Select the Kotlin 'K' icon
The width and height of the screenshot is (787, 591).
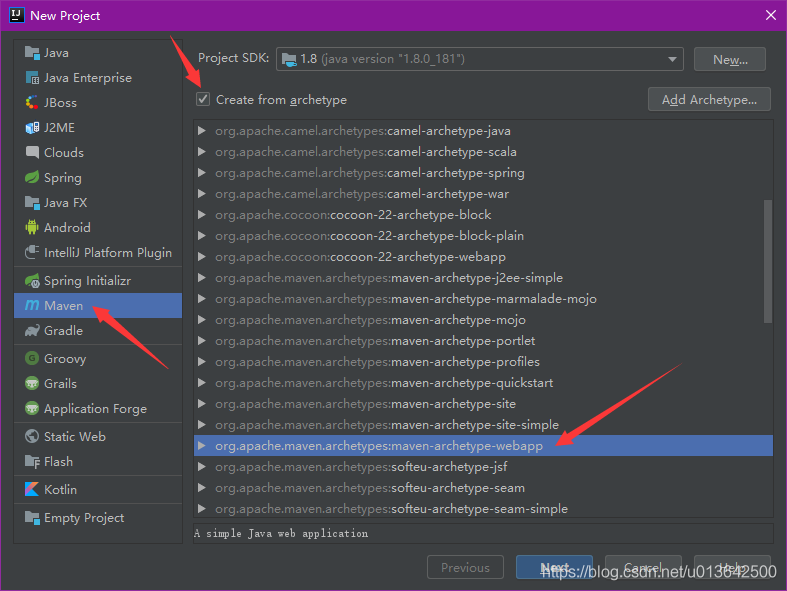point(32,489)
